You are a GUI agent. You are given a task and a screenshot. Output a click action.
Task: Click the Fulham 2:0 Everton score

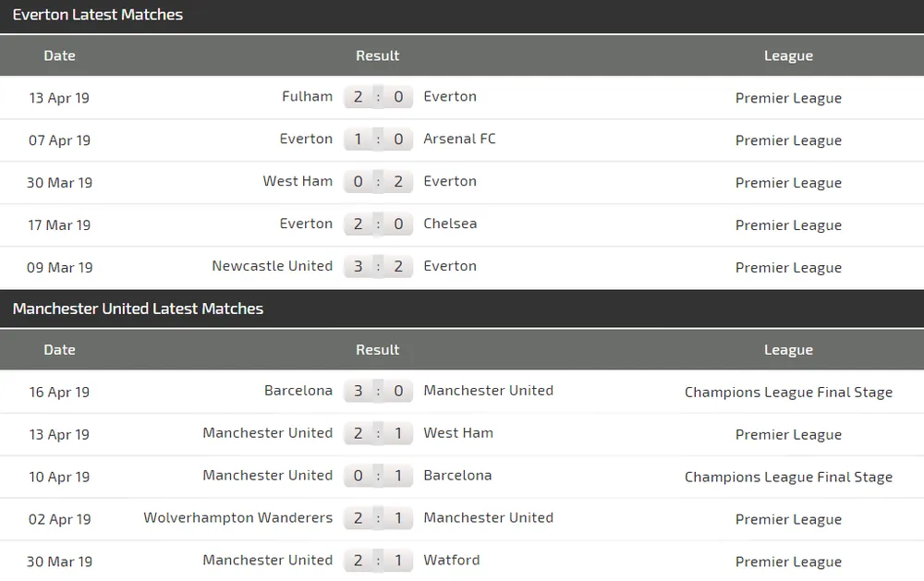[378, 97]
